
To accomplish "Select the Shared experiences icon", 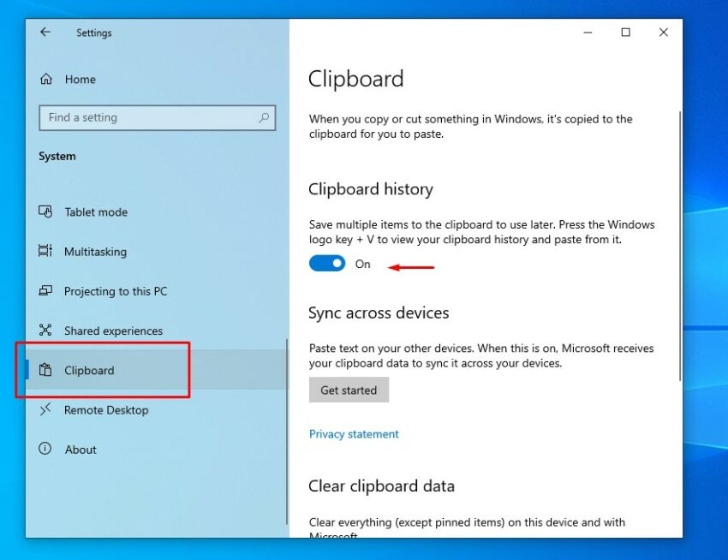I will (x=47, y=331).
